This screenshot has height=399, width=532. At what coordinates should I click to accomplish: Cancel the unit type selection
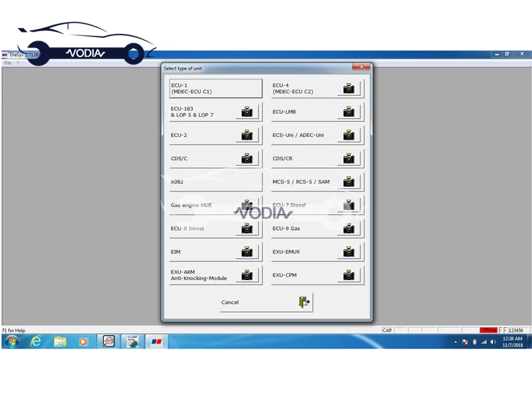tap(267, 303)
